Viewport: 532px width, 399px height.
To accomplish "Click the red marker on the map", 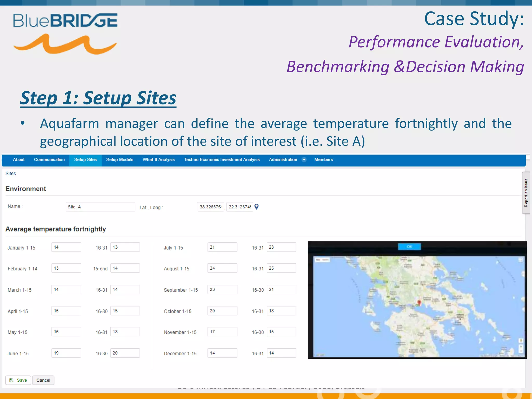I will (x=419, y=303).
